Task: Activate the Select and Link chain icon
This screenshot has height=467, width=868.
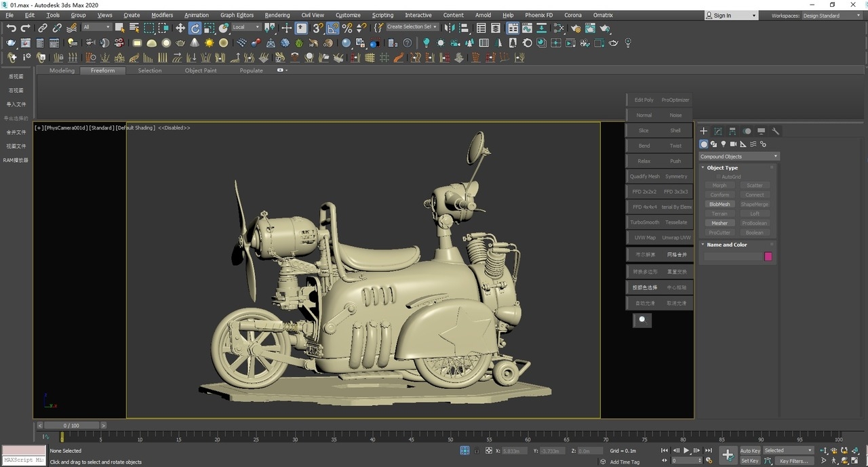Action: point(43,28)
